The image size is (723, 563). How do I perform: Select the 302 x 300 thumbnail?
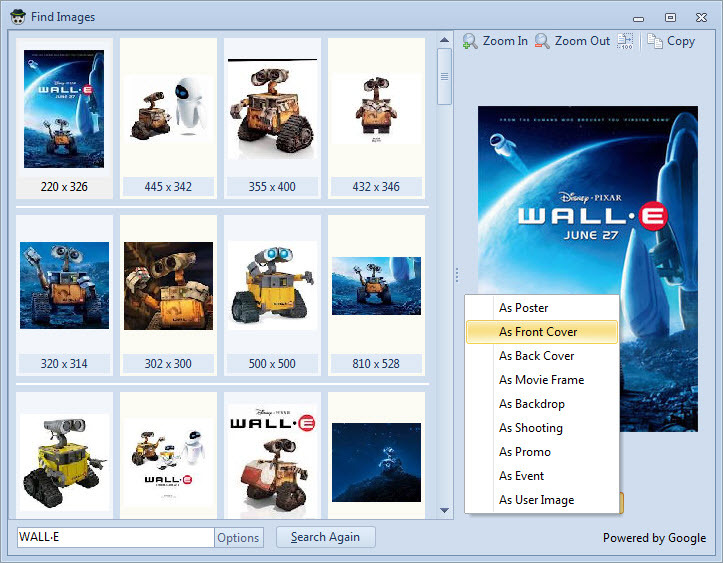(168, 296)
